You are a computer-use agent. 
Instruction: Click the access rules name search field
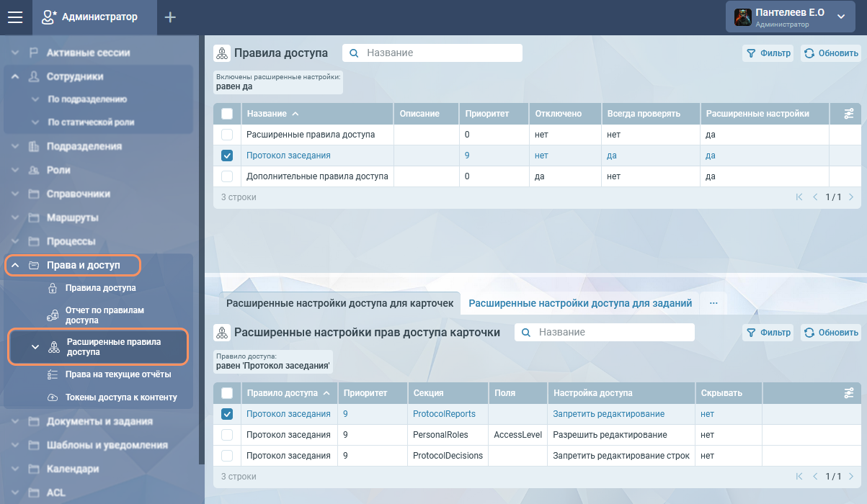[440, 53]
